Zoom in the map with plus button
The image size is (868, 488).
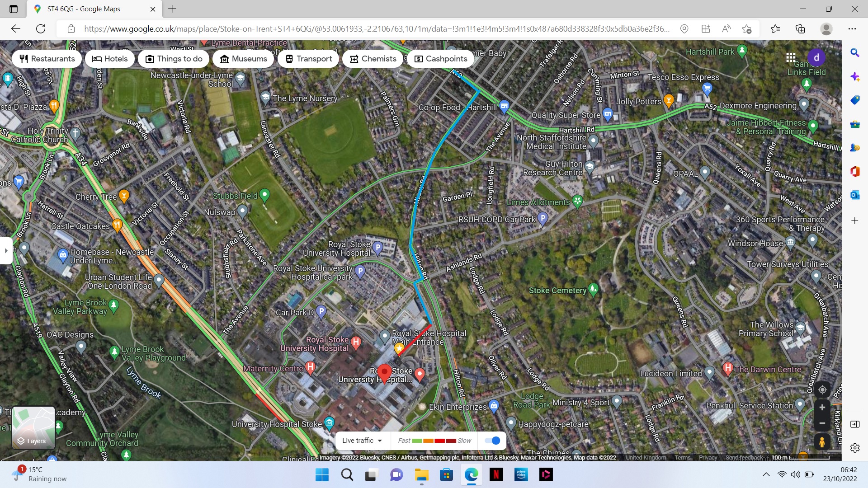pos(822,407)
